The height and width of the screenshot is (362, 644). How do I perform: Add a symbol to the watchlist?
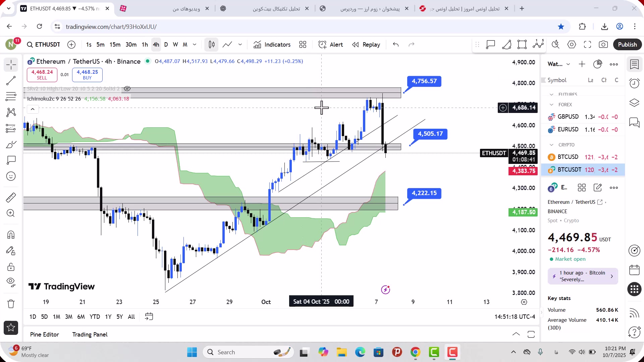coord(582,64)
